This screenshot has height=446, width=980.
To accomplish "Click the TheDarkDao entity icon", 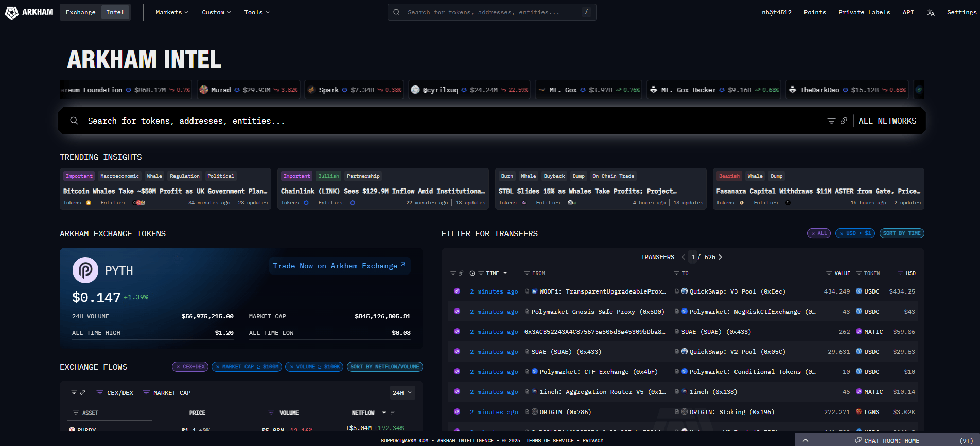I will point(793,90).
